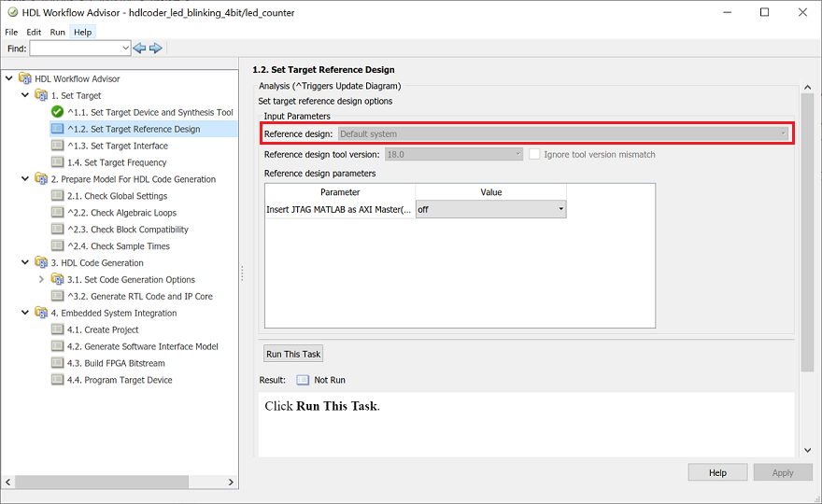
Task: Click the task icon for 2.2 Check Algebraic Loops
Action: pyautogui.click(x=58, y=212)
